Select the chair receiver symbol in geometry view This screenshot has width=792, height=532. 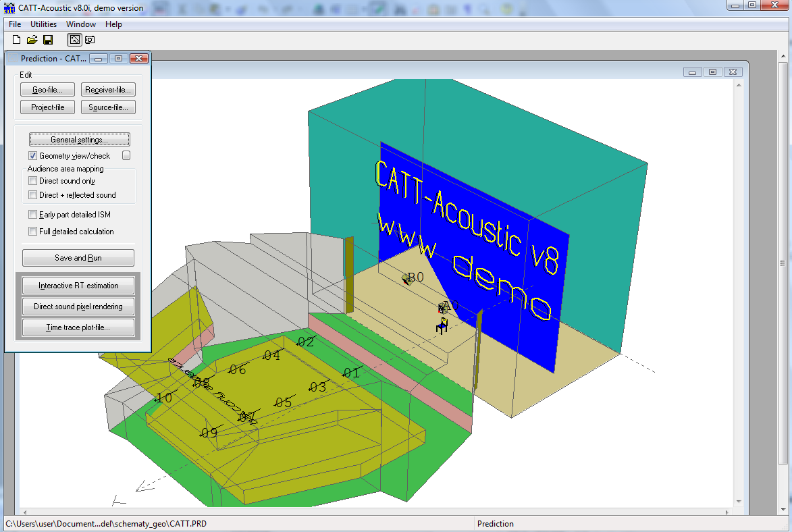pyautogui.click(x=442, y=326)
